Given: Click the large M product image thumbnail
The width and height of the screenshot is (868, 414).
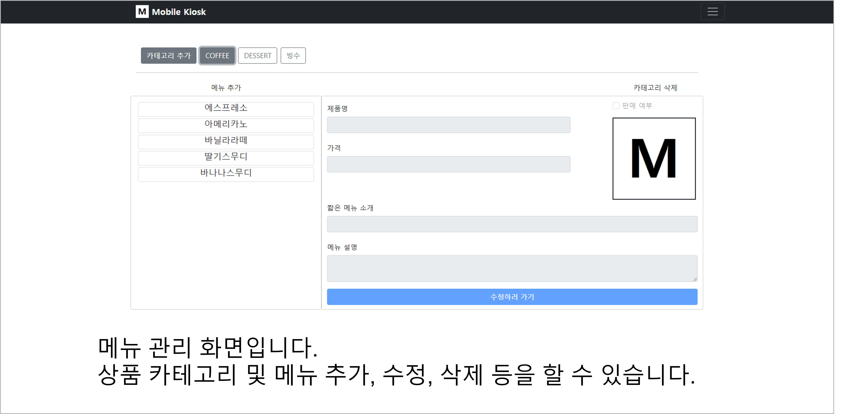Looking at the screenshot, I should [x=654, y=159].
